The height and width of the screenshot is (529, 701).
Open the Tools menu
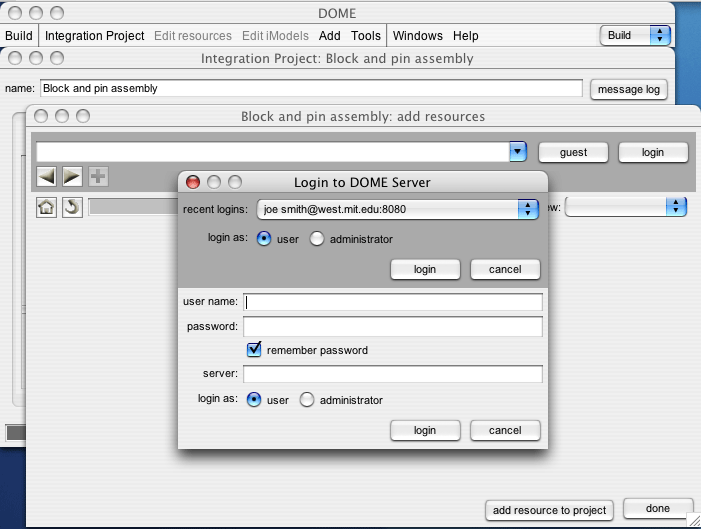coord(366,36)
